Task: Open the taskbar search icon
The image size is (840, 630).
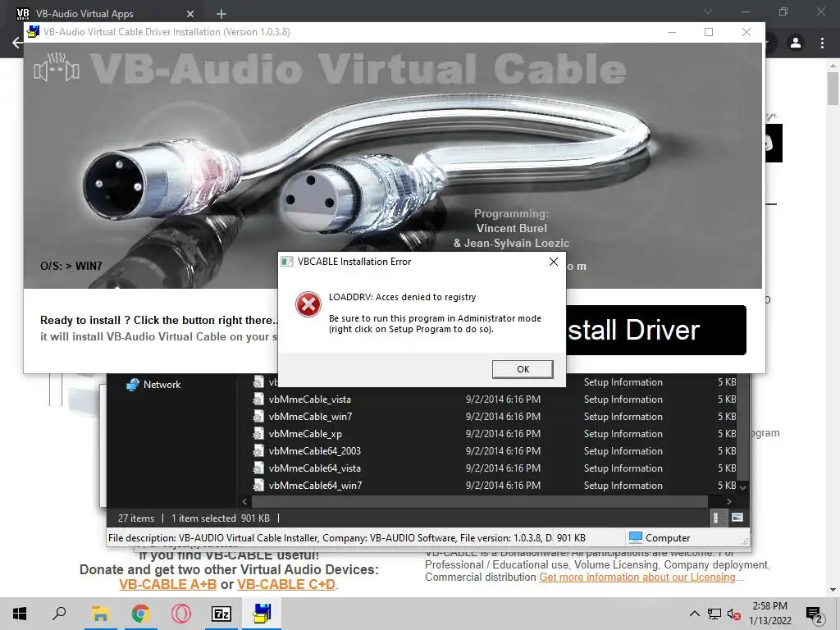Action: click(59, 614)
